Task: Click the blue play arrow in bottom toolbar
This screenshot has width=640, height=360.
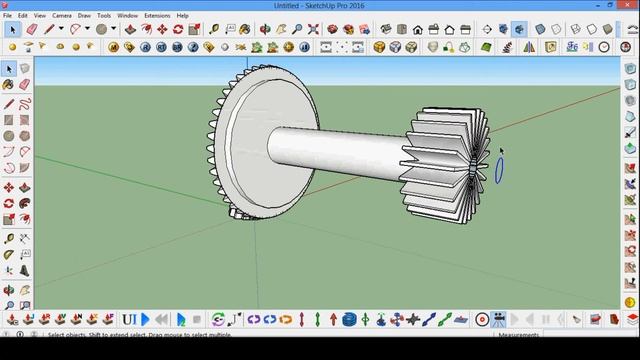Action: click(145, 320)
